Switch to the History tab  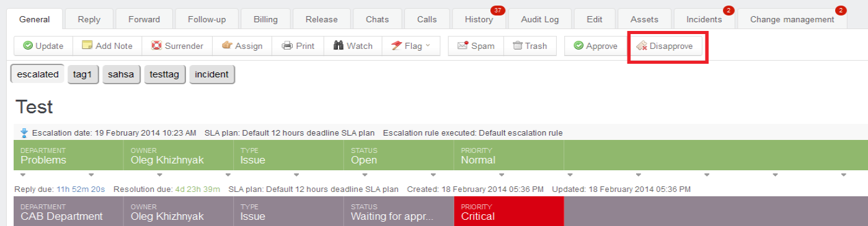(479, 19)
